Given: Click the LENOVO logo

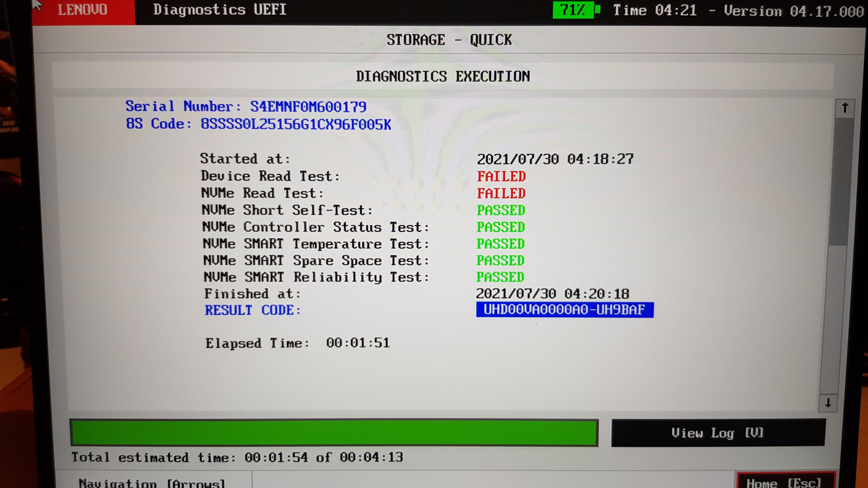Looking at the screenshot, I should tap(83, 10).
